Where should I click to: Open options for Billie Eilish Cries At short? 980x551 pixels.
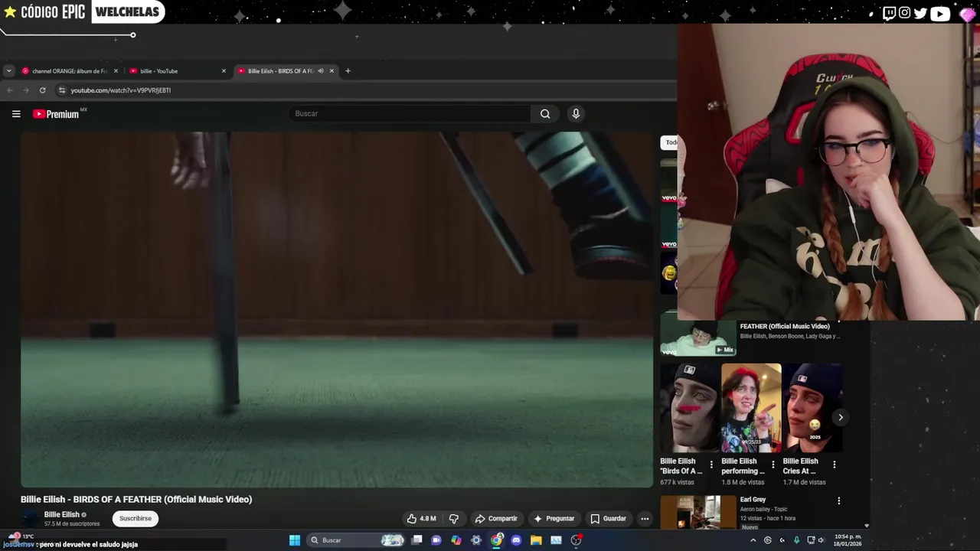click(834, 465)
